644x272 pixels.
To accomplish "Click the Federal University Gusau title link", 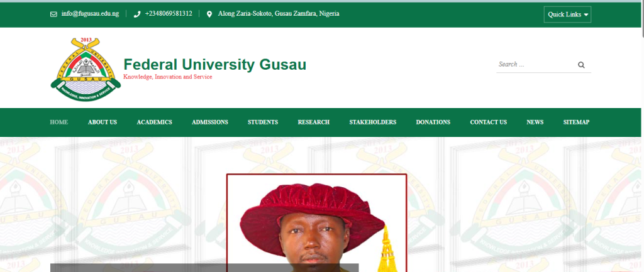I will 215,65.
